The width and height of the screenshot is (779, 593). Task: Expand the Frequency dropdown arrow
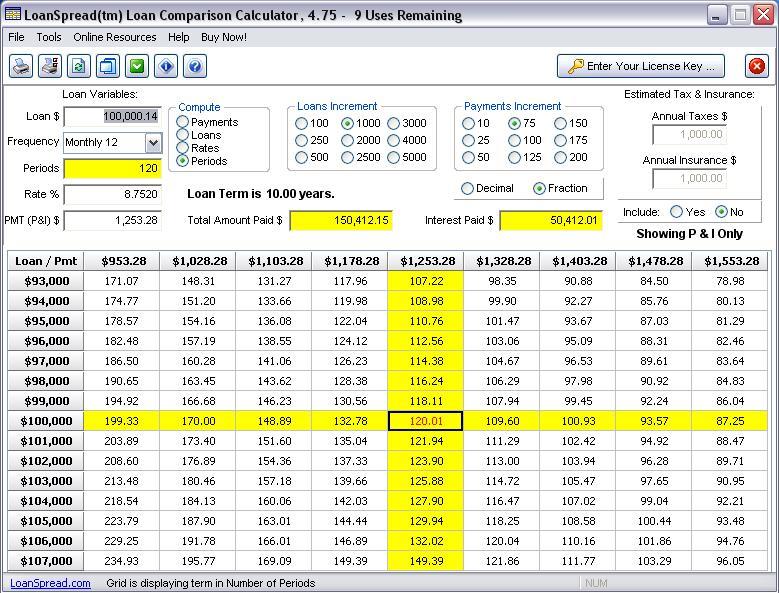click(x=154, y=143)
